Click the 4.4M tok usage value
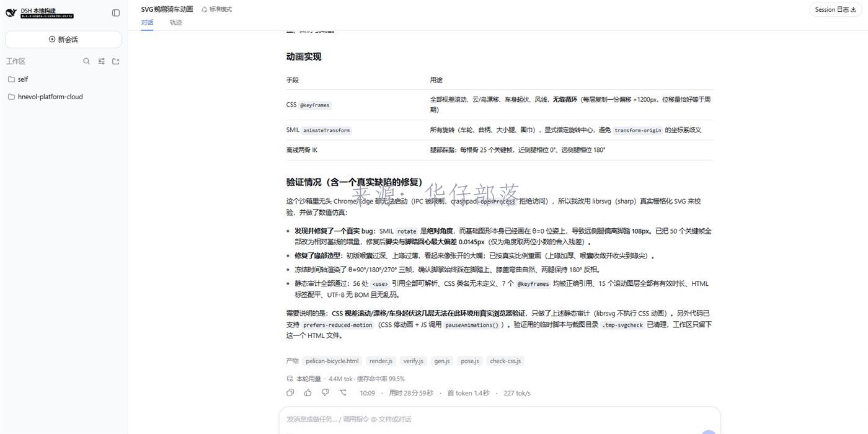868x434 pixels. pos(340,379)
